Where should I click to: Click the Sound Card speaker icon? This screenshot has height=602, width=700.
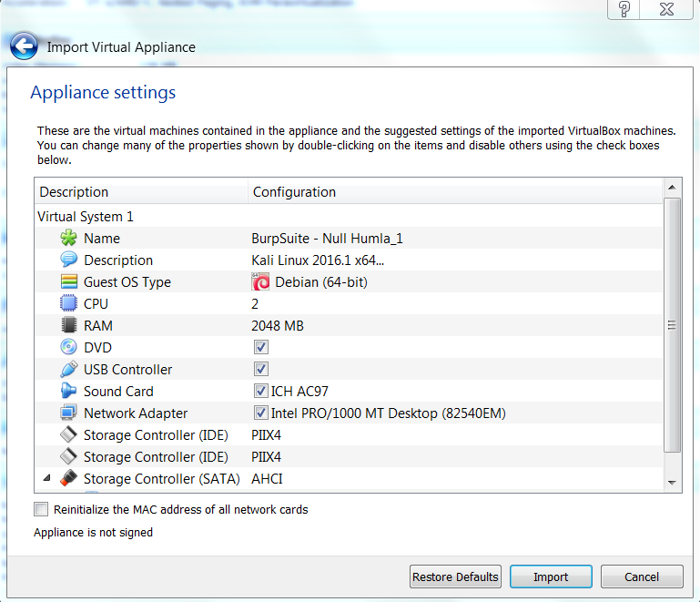coord(68,391)
